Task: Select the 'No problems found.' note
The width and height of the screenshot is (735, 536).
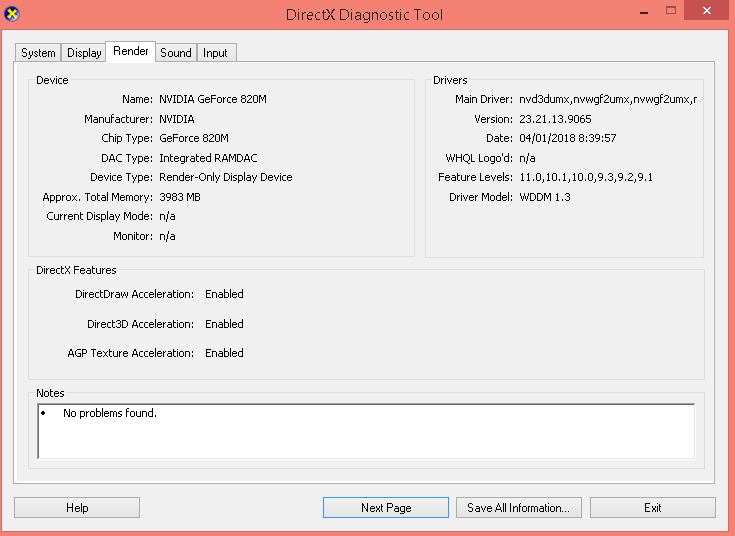Action: tap(110, 413)
